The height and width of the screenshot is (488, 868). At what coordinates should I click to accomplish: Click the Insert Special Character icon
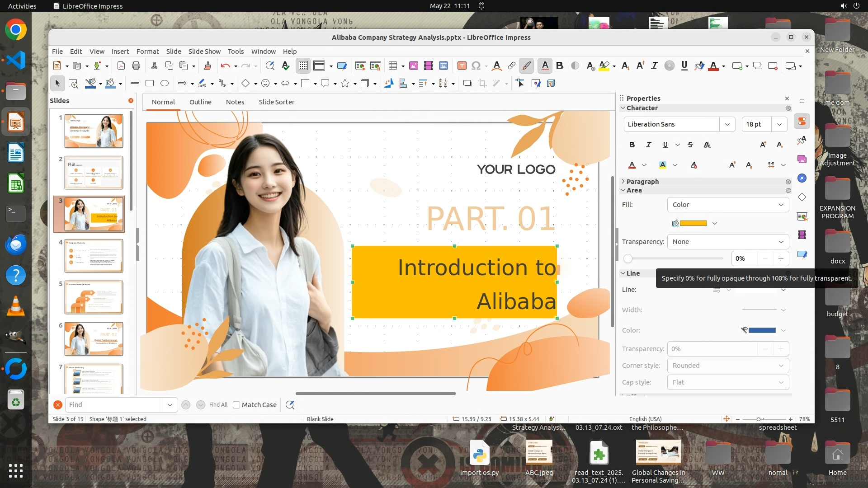[476, 66]
